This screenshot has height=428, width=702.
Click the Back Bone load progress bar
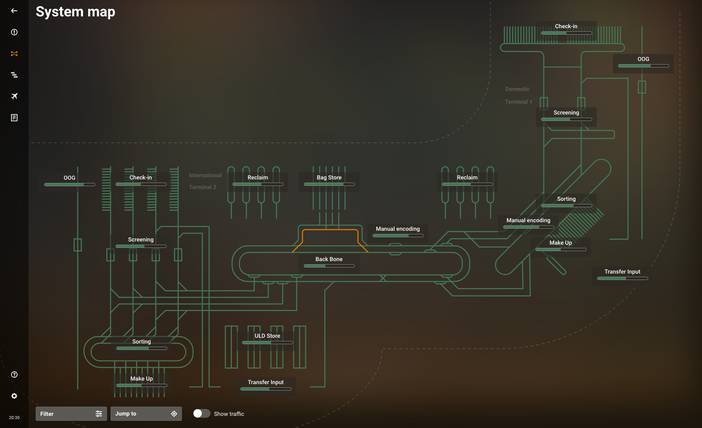329,266
